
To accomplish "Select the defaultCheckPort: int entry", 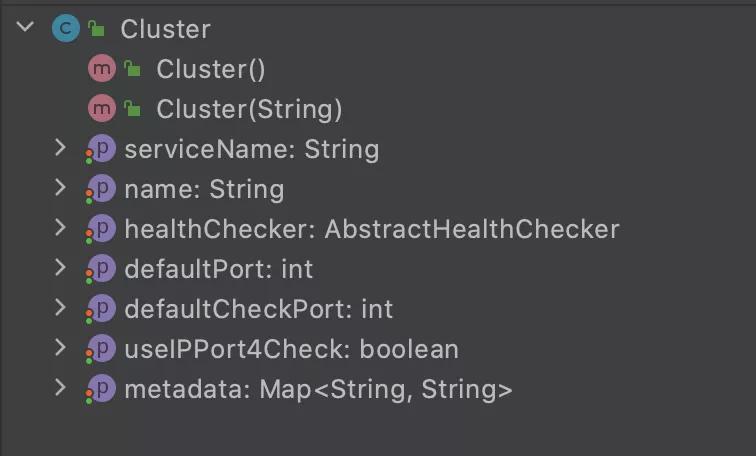I will (258, 309).
